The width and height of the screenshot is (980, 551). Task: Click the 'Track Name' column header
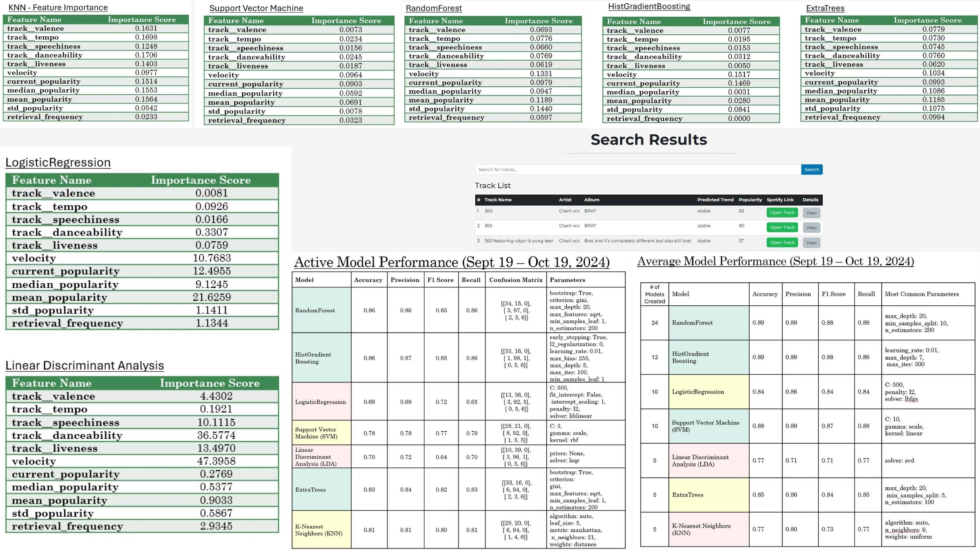pos(498,200)
